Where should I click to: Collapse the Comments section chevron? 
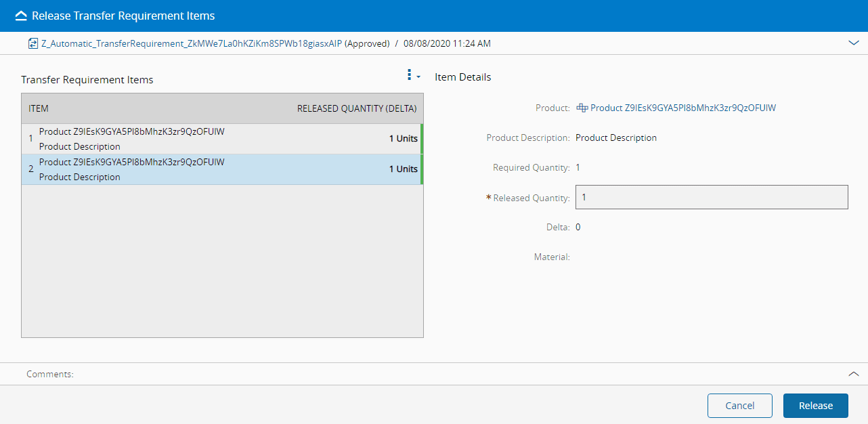(853, 374)
